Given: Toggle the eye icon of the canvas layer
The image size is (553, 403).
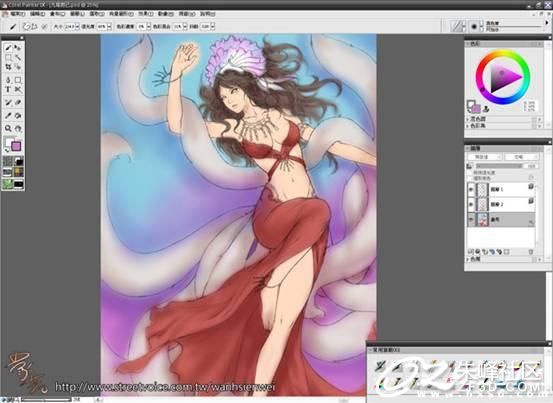Looking at the screenshot, I should point(471,219).
